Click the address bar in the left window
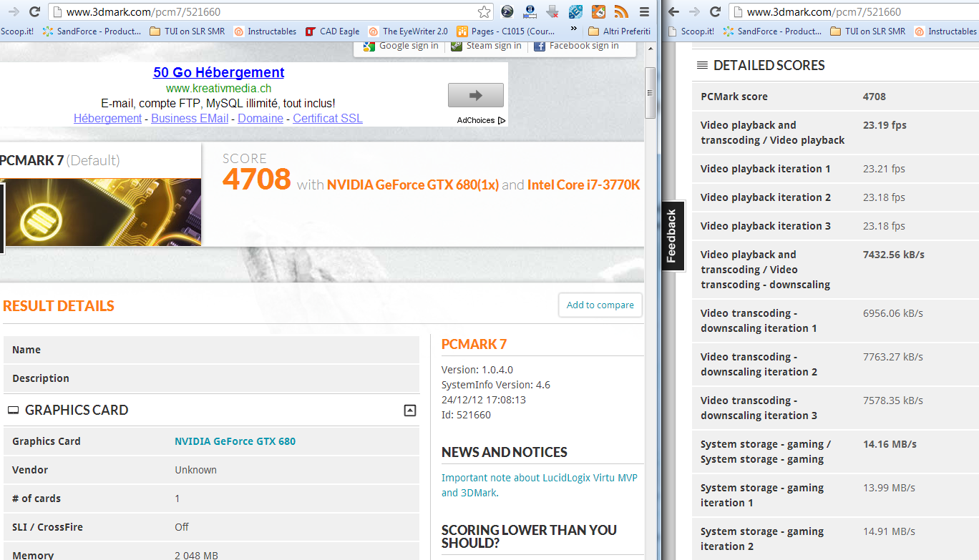979x560 pixels. [x=265, y=12]
